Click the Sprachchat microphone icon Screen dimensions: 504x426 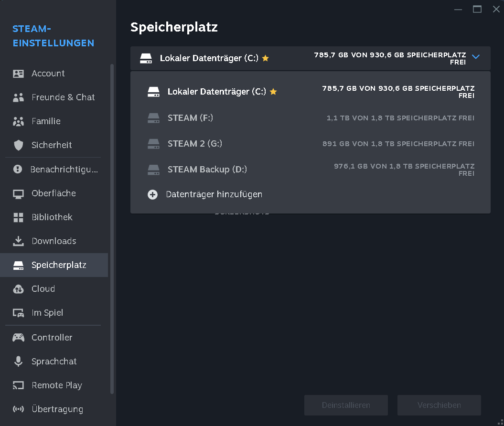pos(18,362)
